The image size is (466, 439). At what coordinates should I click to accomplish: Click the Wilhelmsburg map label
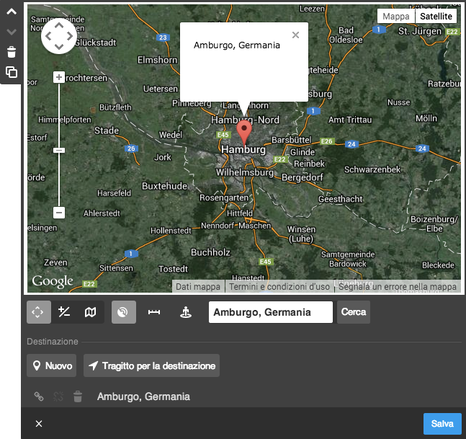(245, 172)
